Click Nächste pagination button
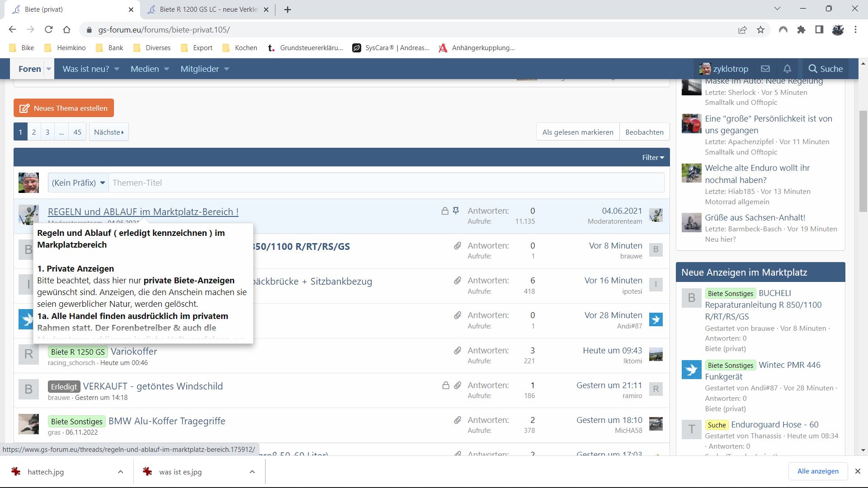The height and width of the screenshot is (488, 868). 109,132
